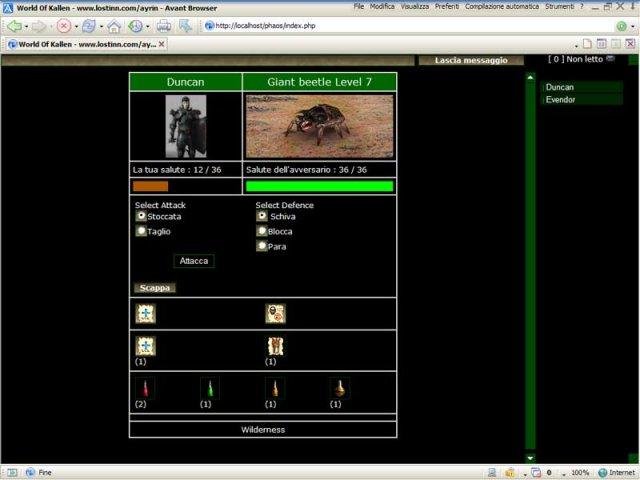Click the Wilderness location text
This screenshot has width=640, height=480.
[x=263, y=429]
